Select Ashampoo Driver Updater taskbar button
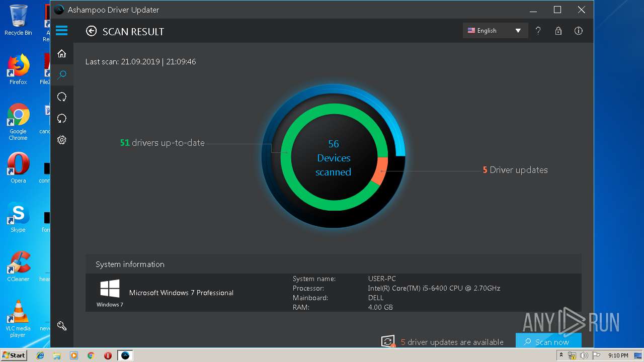Screen dimensions: 644x362 (x=125, y=355)
